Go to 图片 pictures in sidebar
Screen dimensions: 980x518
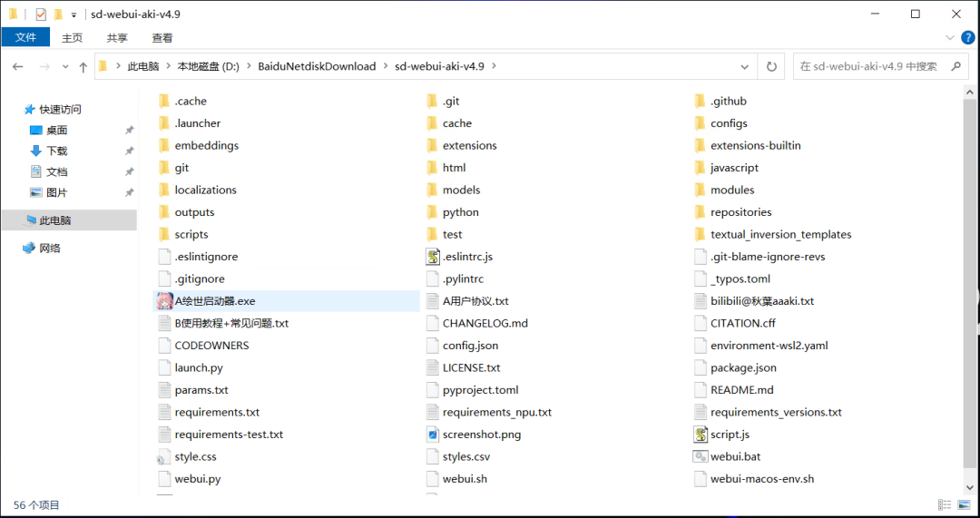(x=57, y=192)
